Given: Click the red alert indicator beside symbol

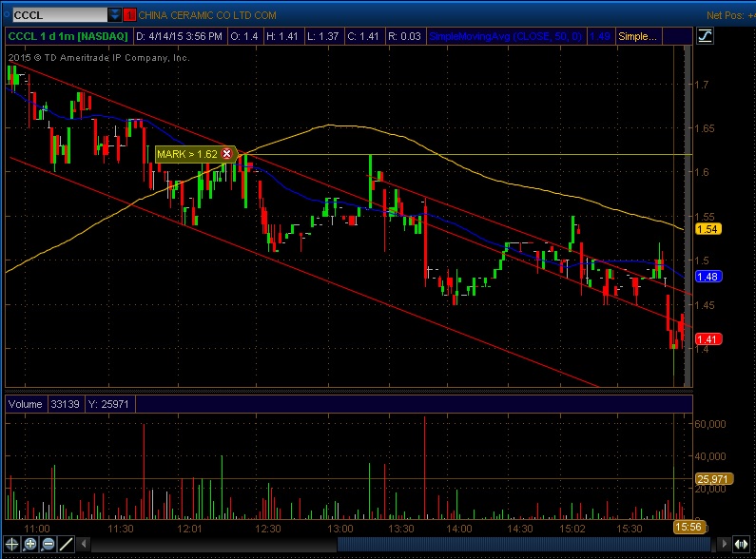Looking at the screenshot, I should 129,15.
